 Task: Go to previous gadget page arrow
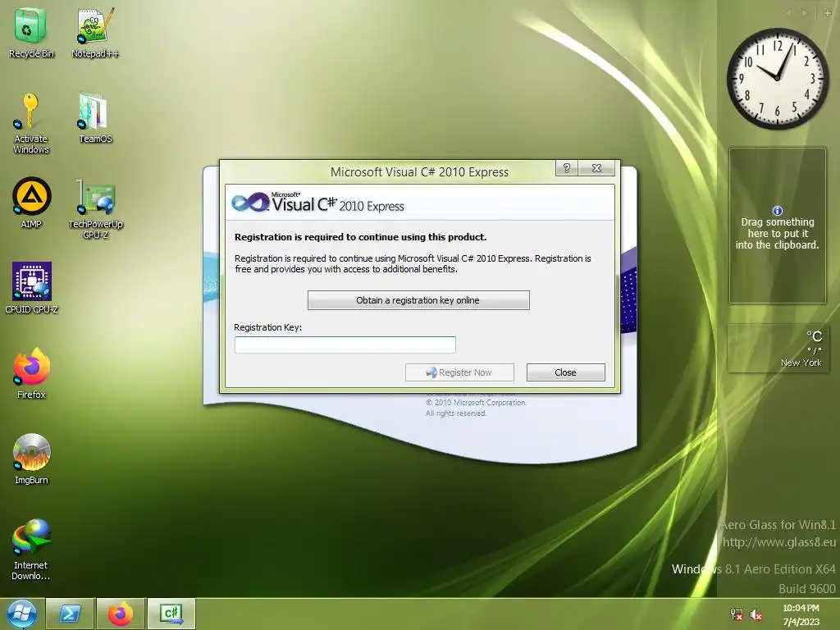787,13
